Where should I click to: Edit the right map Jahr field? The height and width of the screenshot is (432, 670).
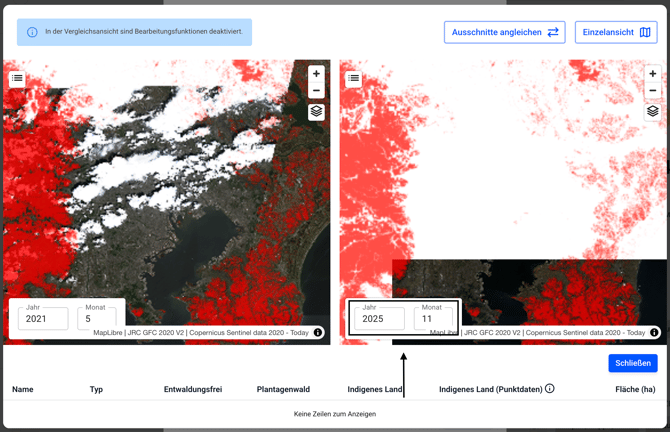(x=379, y=319)
